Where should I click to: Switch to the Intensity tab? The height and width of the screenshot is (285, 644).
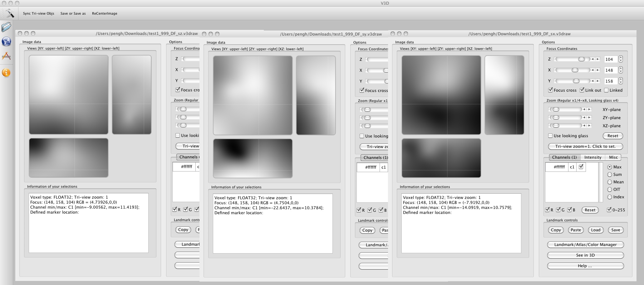point(592,157)
